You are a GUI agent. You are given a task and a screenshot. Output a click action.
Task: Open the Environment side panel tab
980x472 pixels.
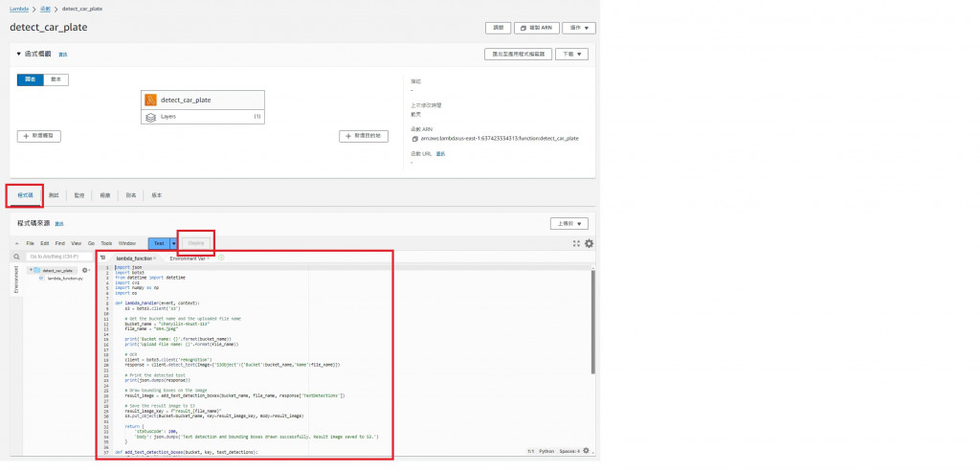[x=16, y=279]
